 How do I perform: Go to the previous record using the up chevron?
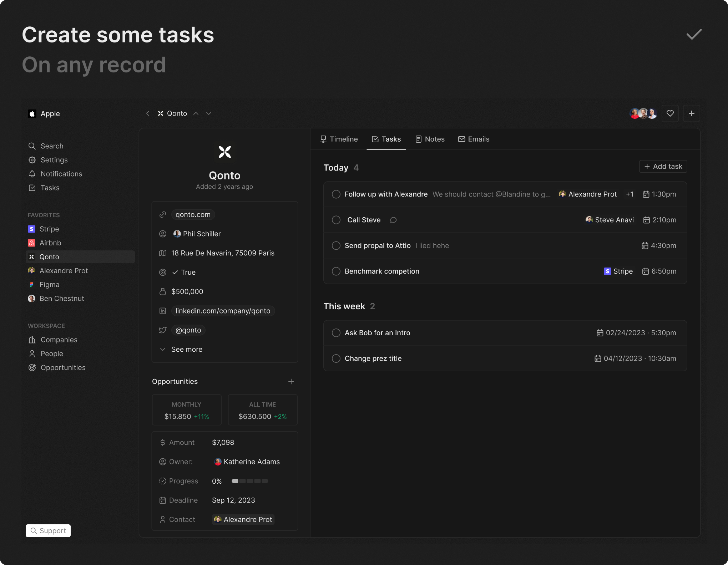pyautogui.click(x=196, y=113)
